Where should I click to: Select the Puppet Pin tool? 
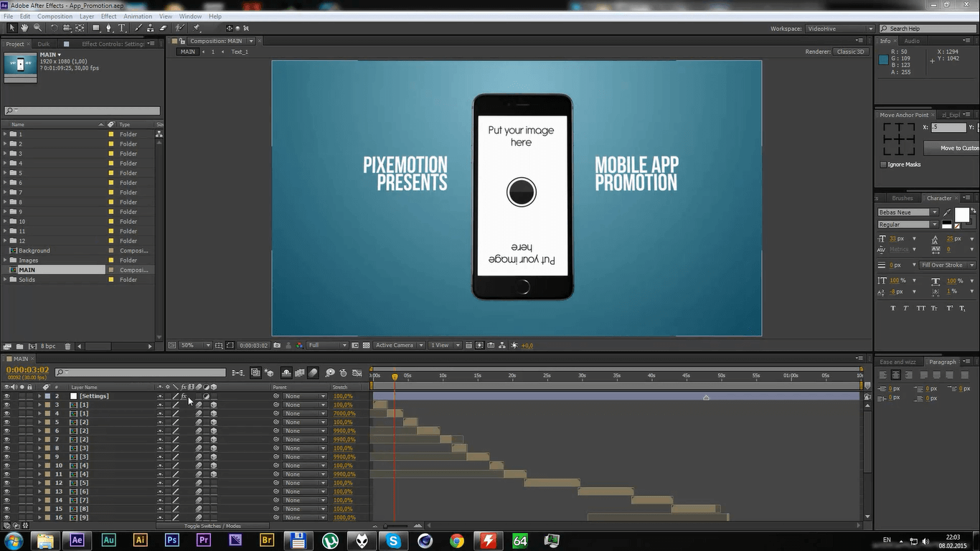[x=196, y=28]
